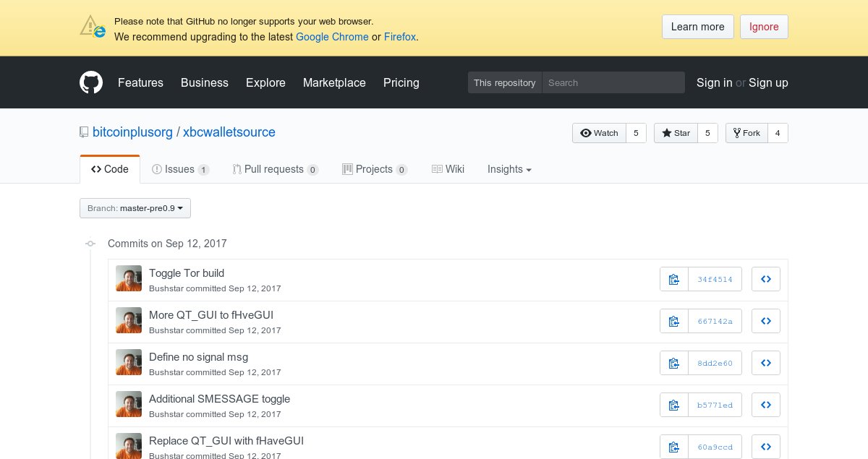
Task: Open Business in top navigation
Action: (x=205, y=82)
